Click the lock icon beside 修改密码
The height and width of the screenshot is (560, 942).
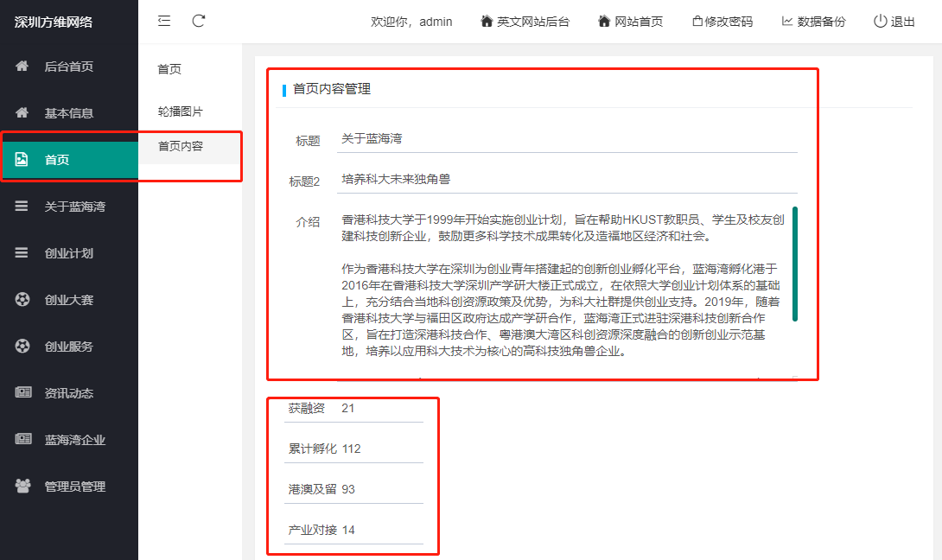[x=697, y=21]
